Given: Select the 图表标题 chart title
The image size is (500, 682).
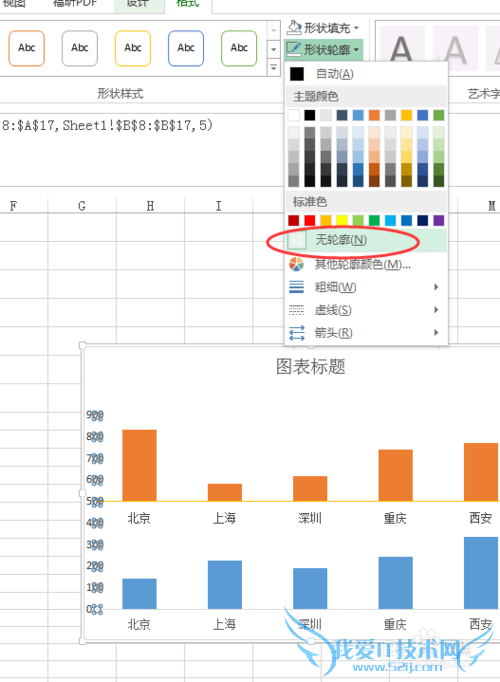Looking at the screenshot, I should point(310,367).
